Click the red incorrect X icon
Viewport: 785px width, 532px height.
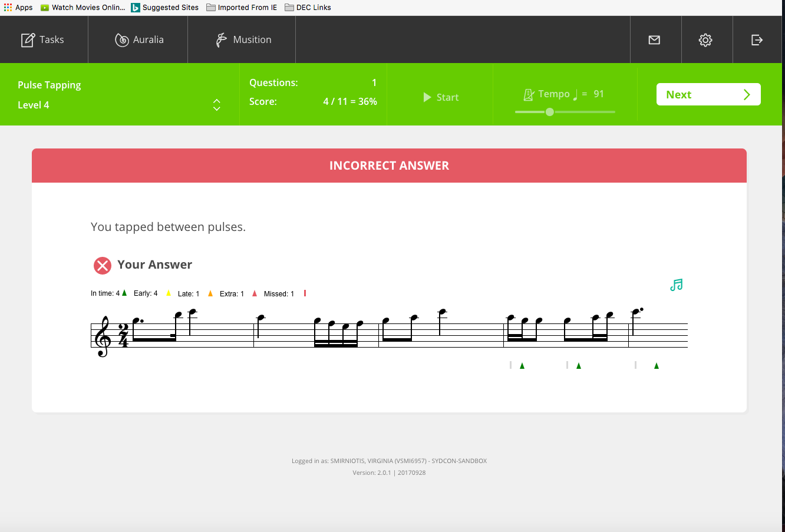103,266
